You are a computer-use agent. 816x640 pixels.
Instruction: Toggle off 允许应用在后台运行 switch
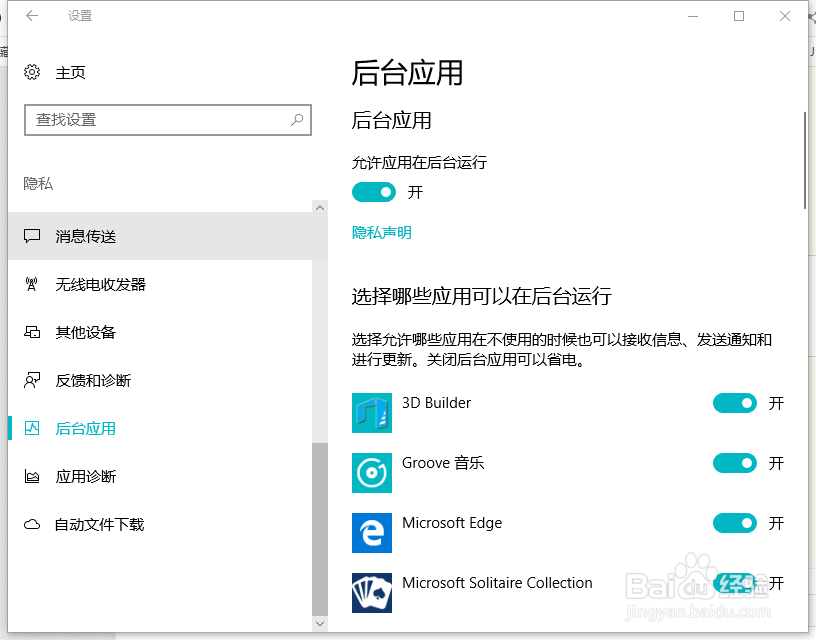tap(374, 193)
